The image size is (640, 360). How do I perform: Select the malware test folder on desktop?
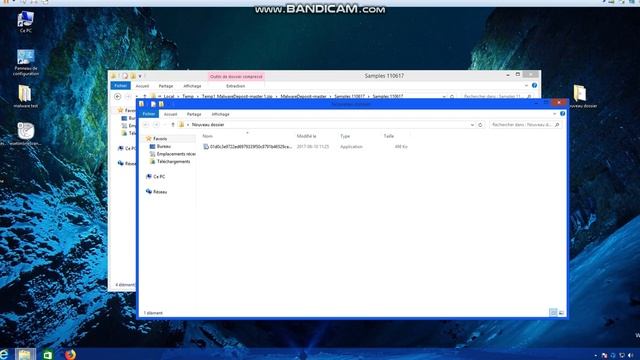[x=25, y=96]
